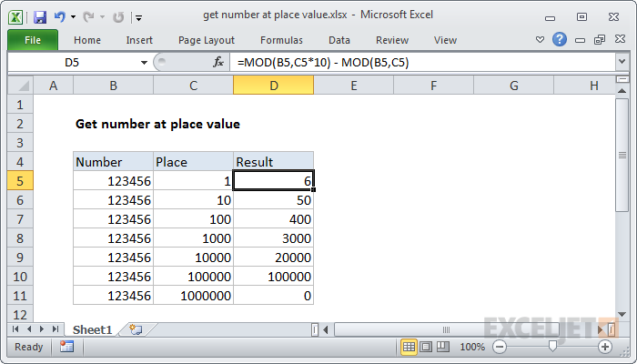Switch to Page Break Preview mode
This screenshot has height=364, width=637.
coord(443,347)
